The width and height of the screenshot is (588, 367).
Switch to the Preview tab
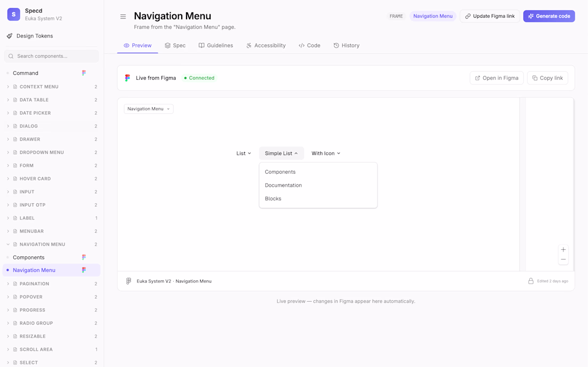tap(137, 45)
